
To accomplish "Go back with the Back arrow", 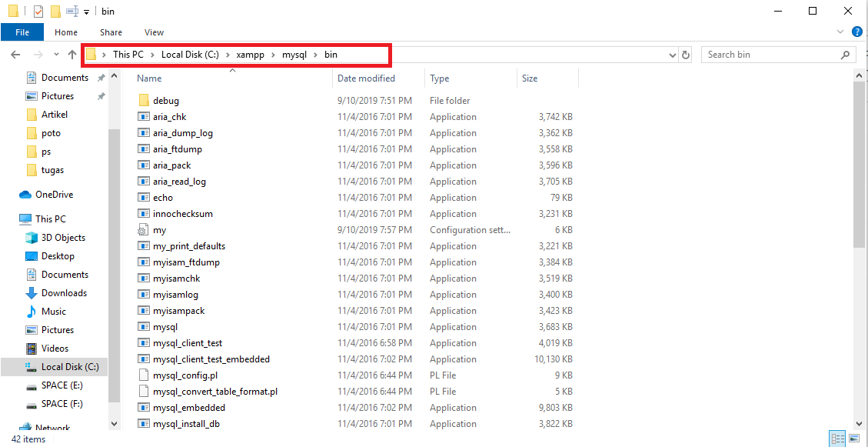I will [15, 55].
